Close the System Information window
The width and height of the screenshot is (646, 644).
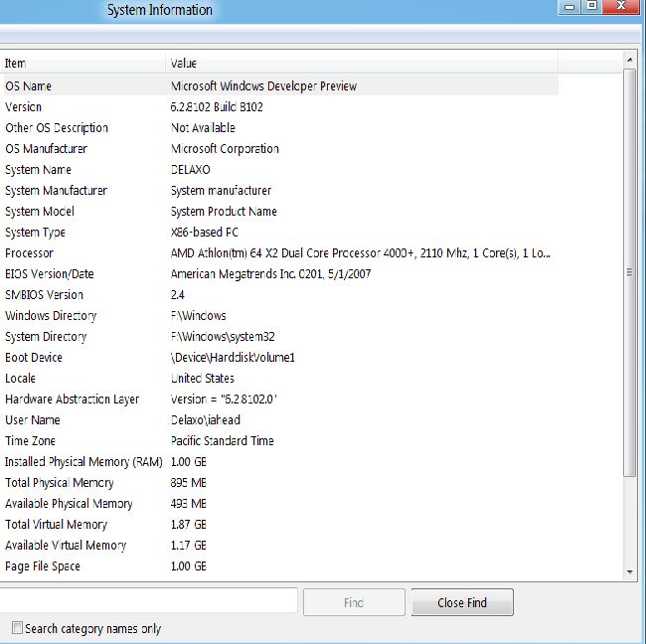pos(622,6)
